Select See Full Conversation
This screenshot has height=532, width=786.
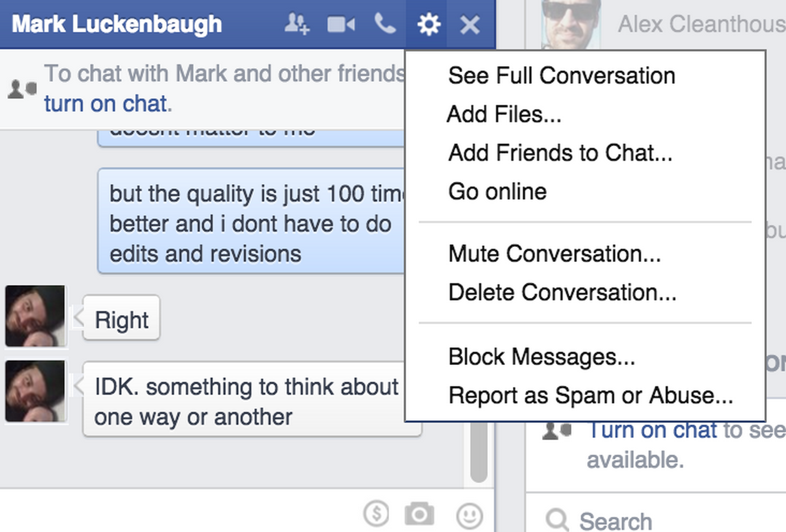coord(561,76)
